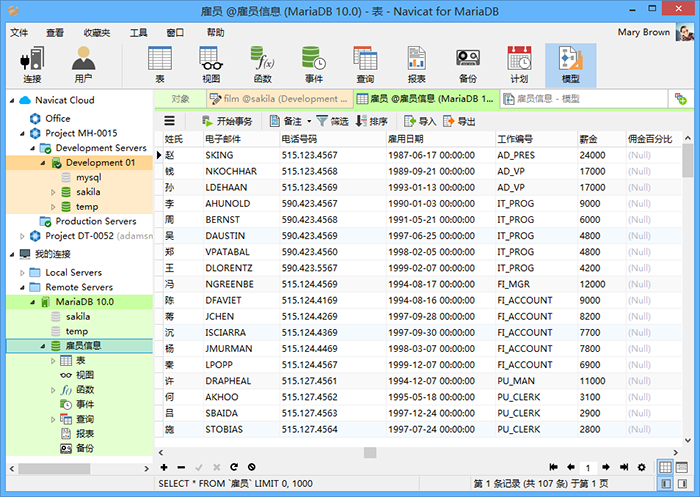
Task: Click the 排序 sort button
Action: click(x=371, y=121)
